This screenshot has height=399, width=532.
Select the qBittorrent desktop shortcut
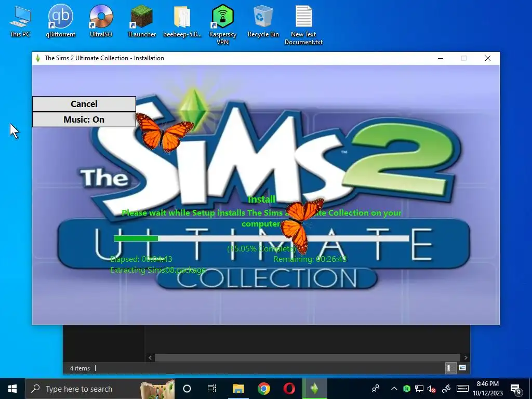click(60, 22)
